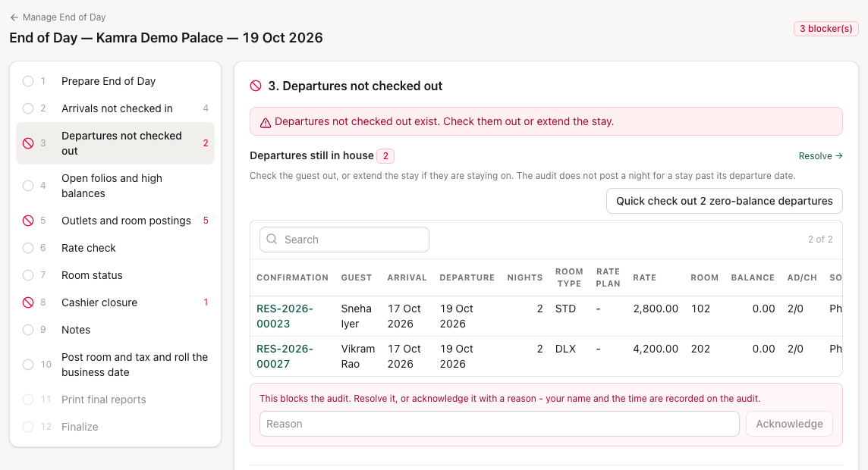The height and width of the screenshot is (470, 868).
Task: Click rate value 2,800.00
Action: tap(656, 309)
